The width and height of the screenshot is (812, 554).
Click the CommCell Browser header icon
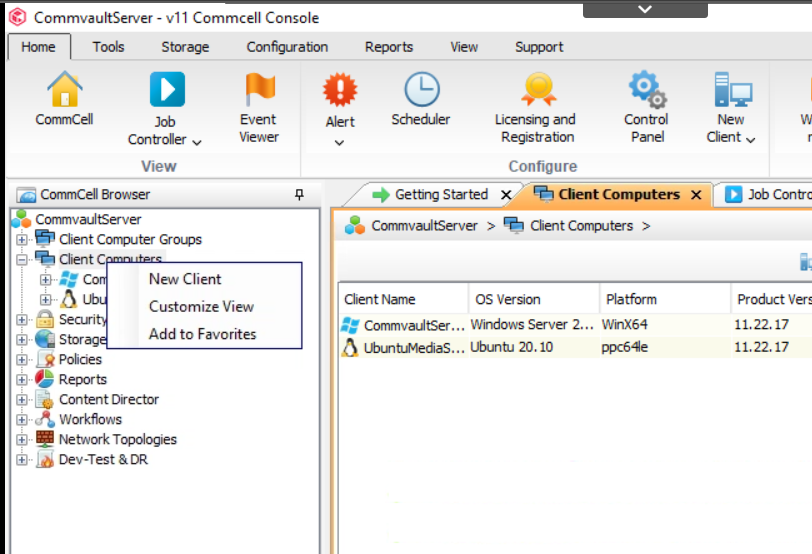(x=26, y=195)
